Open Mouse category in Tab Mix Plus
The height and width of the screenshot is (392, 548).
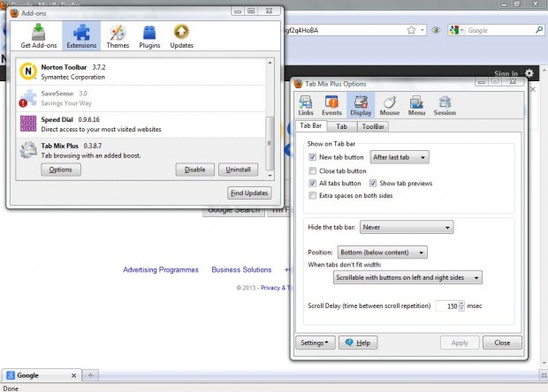389,105
